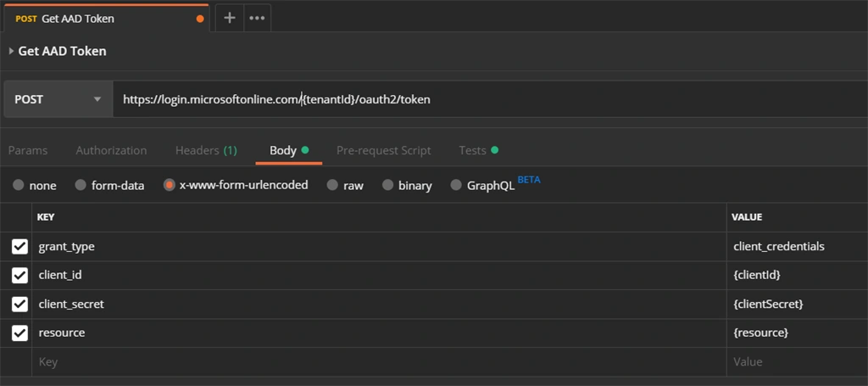This screenshot has height=386, width=868.
Task: Click the grant_type key cell
Action: click(x=379, y=246)
